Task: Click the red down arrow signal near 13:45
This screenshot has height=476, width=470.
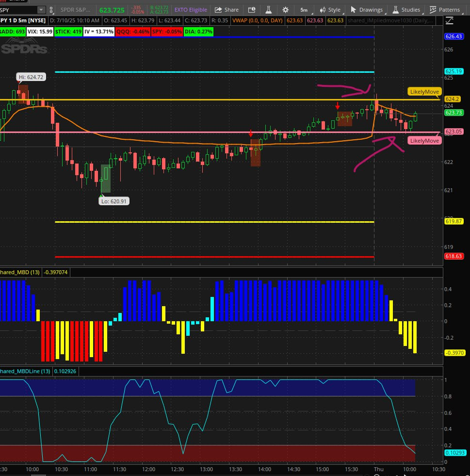Action: pos(251,133)
